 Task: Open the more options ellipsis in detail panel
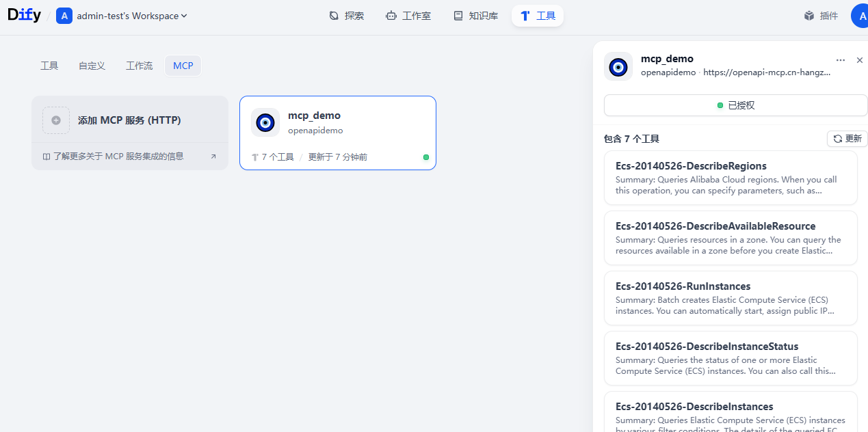coord(841,60)
